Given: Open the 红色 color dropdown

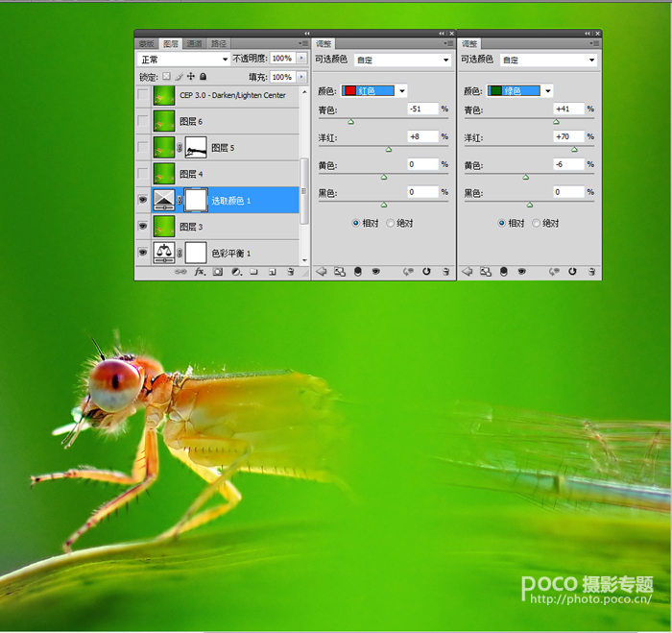Looking at the screenshot, I should pos(373,91).
